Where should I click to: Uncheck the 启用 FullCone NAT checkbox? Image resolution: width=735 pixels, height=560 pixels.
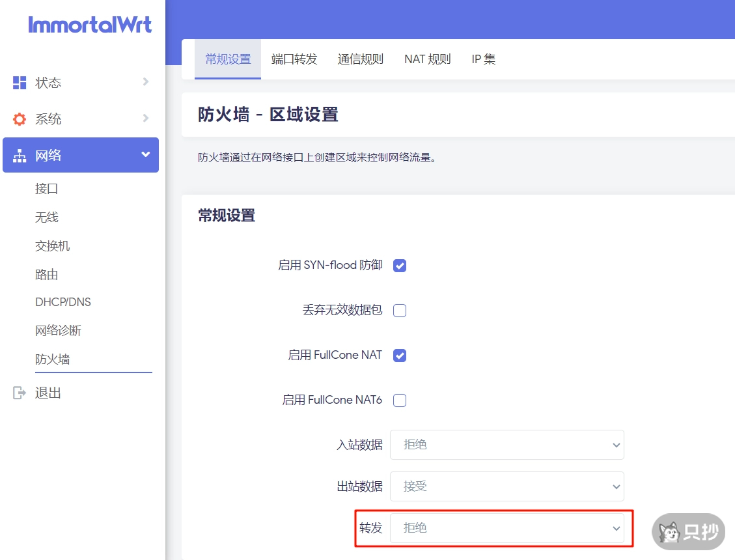(x=399, y=355)
